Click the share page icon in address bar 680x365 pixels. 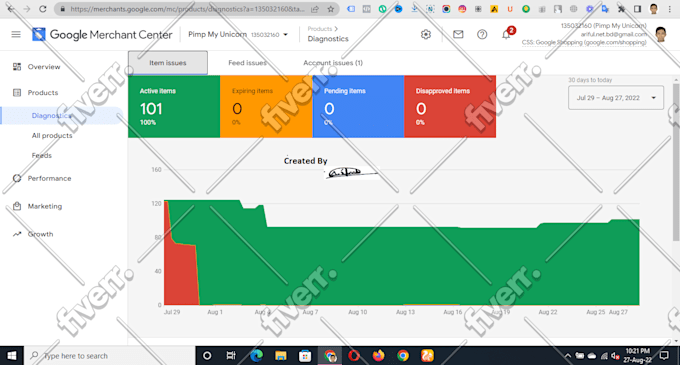(315, 9)
